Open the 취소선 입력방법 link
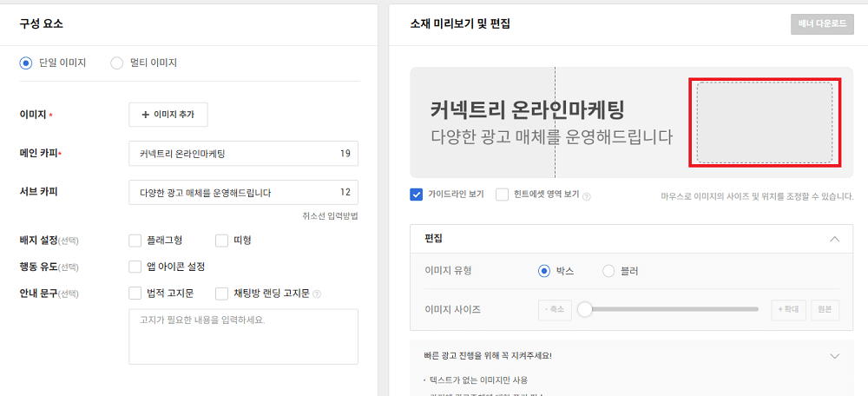868x396 pixels. click(x=330, y=216)
